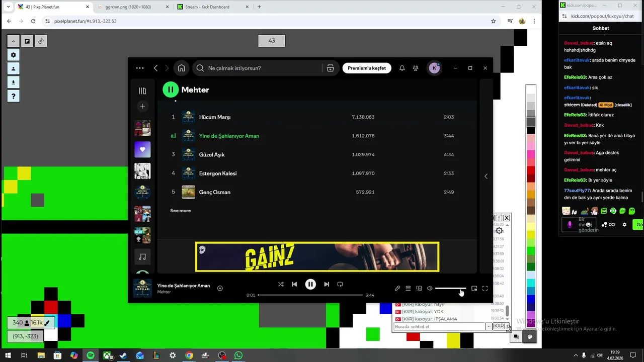Select Yine de Şahlanıyor Aman track row
This screenshot has height=362, width=644.
(x=317, y=136)
